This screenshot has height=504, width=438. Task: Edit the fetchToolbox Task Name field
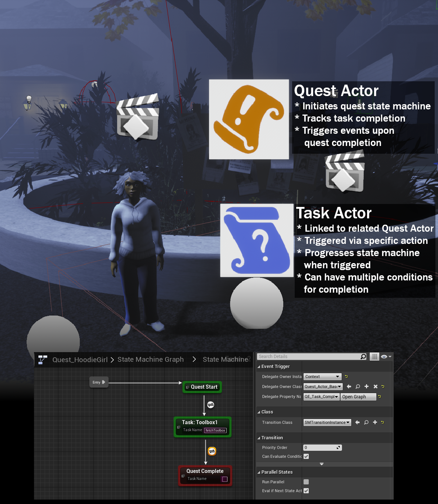click(216, 430)
